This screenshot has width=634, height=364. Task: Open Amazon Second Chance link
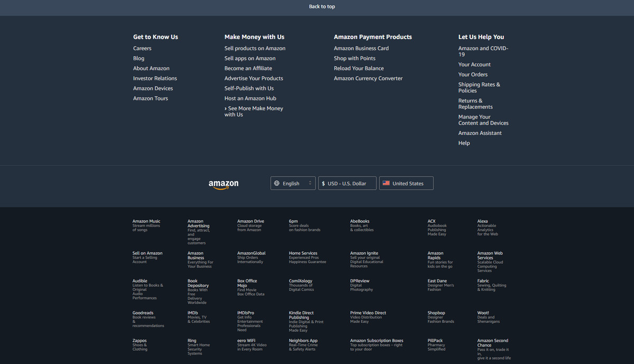tap(494, 349)
